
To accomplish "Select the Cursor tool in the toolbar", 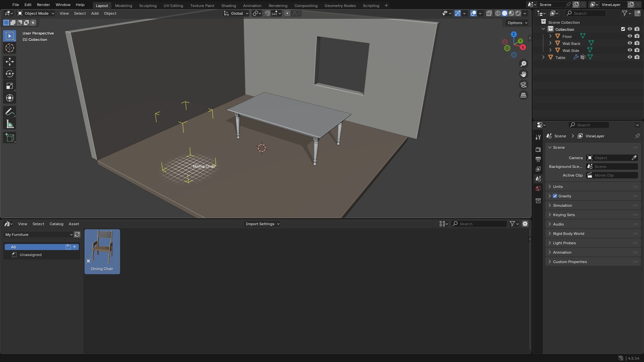I will coord(10,48).
